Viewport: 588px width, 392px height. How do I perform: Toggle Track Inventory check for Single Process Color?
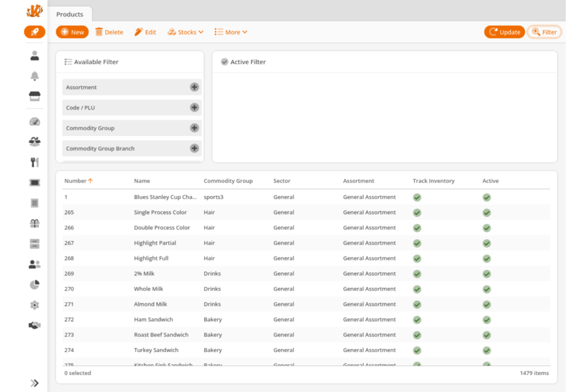coord(417,213)
